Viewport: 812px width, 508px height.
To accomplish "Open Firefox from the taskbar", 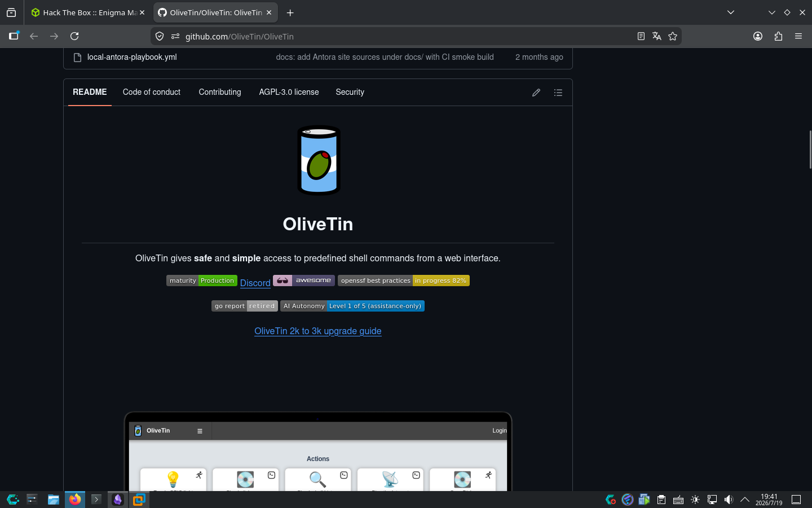I will click(x=74, y=500).
